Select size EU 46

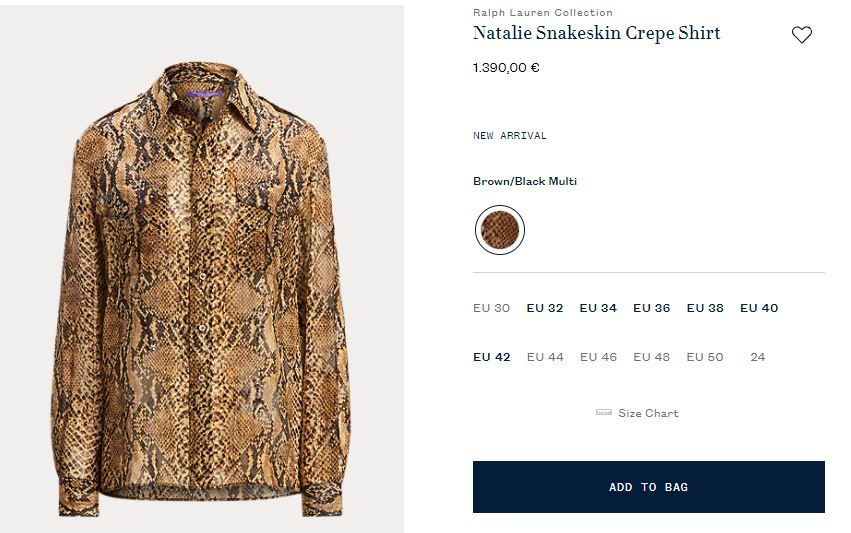tap(598, 357)
